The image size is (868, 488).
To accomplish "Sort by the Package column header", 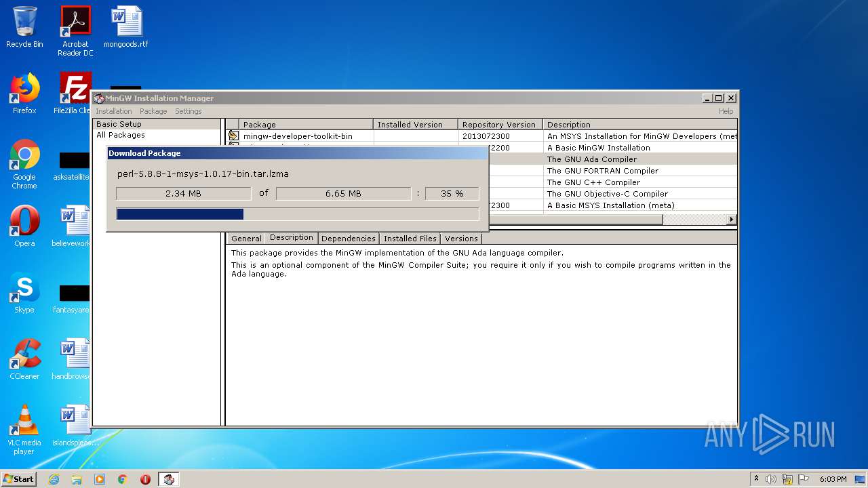I will point(306,125).
